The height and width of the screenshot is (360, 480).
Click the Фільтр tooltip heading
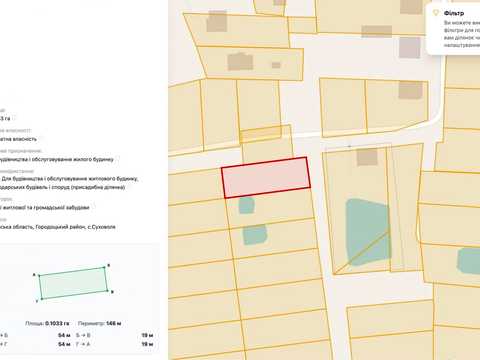454,13
